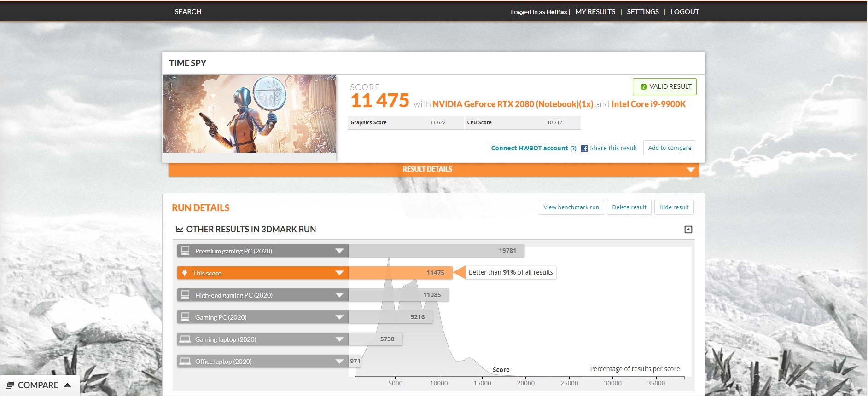This screenshot has height=396, width=868.
Task: Click Delete result button
Action: coord(629,207)
